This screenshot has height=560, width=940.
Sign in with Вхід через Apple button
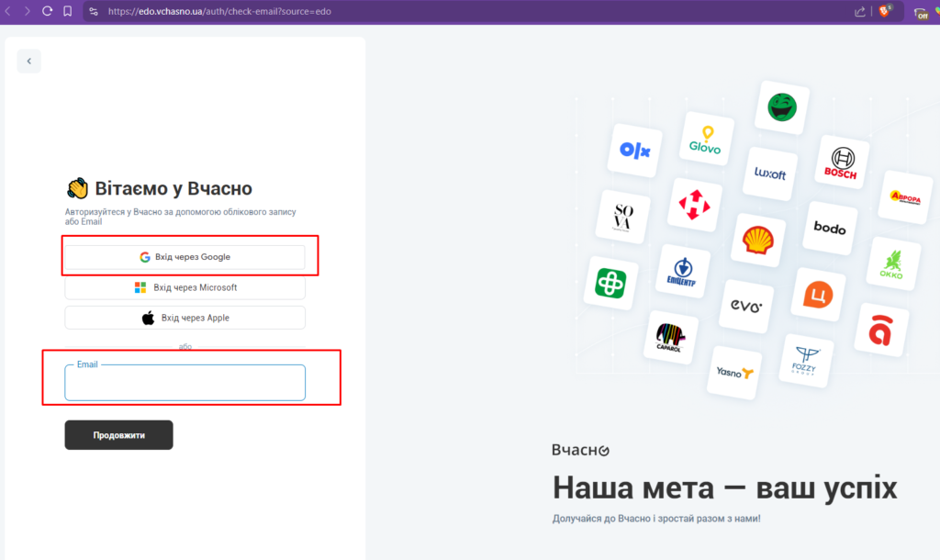click(185, 318)
